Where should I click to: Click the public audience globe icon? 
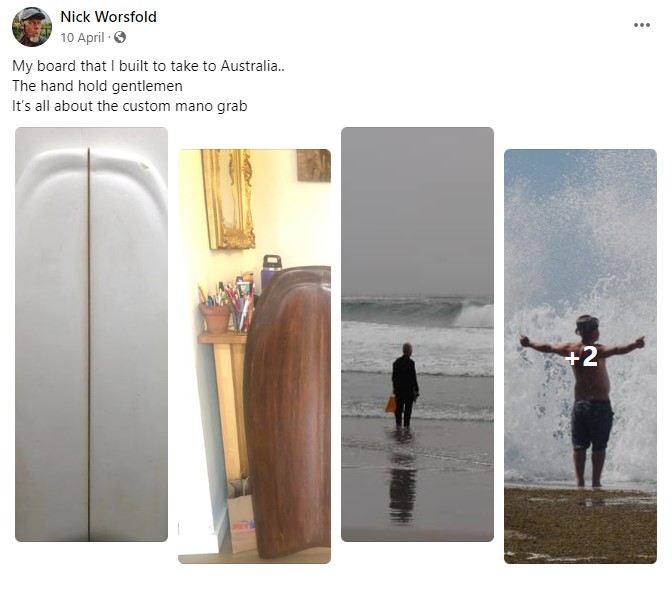click(x=120, y=37)
